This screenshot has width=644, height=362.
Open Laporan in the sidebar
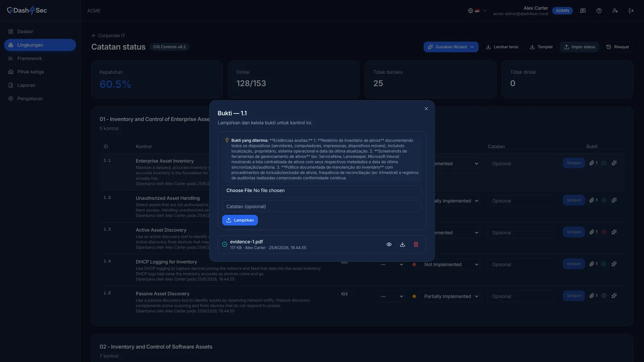[x=40, y=85]
